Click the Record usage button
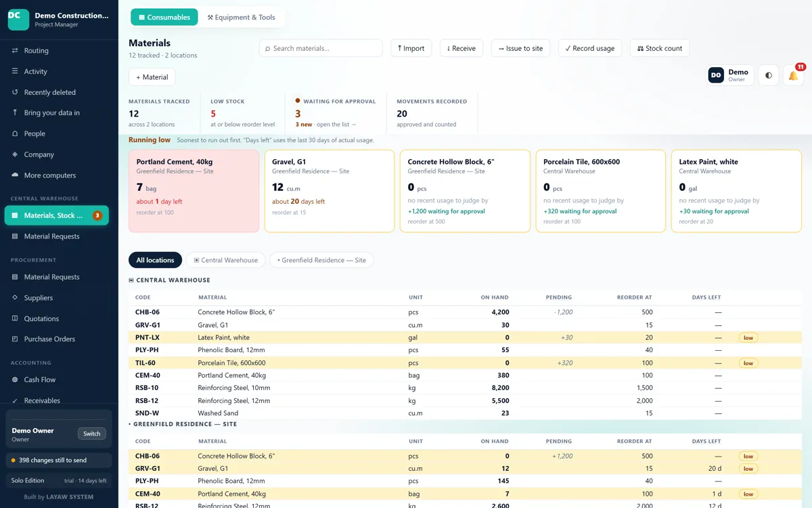 pyautogui.click(x=590, y=48)
